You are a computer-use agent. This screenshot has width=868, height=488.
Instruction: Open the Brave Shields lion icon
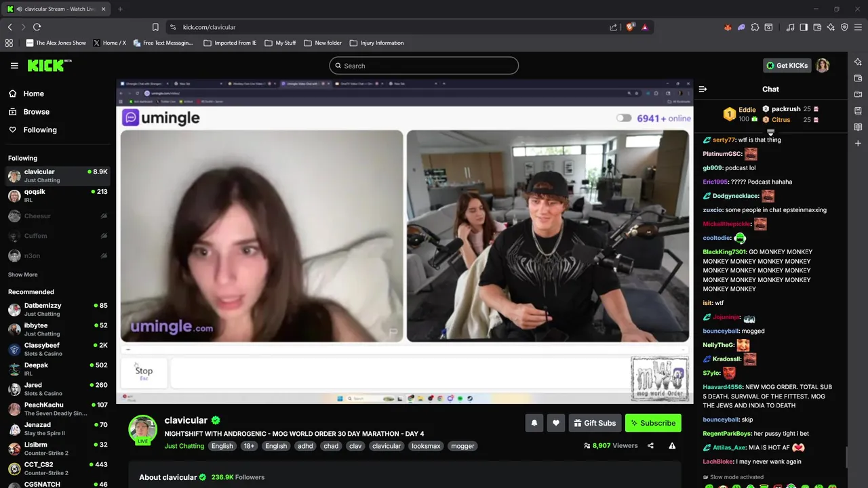[x=631, y=27]
